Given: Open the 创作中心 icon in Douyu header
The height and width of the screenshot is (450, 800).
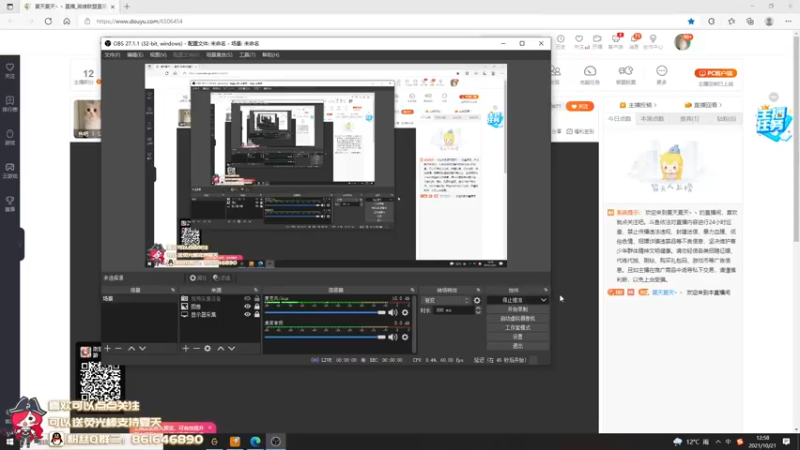Looking at the screenshot, I should point(653,42).
